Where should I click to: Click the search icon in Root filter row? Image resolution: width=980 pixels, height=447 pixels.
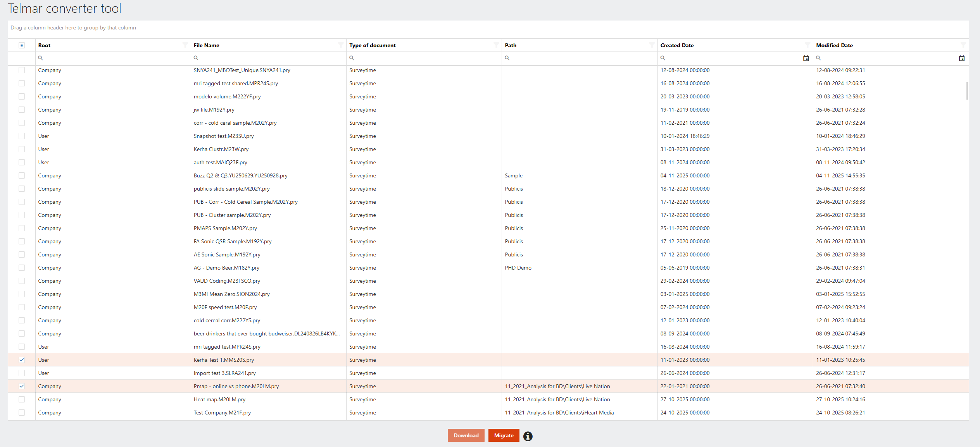pos(40,58)
